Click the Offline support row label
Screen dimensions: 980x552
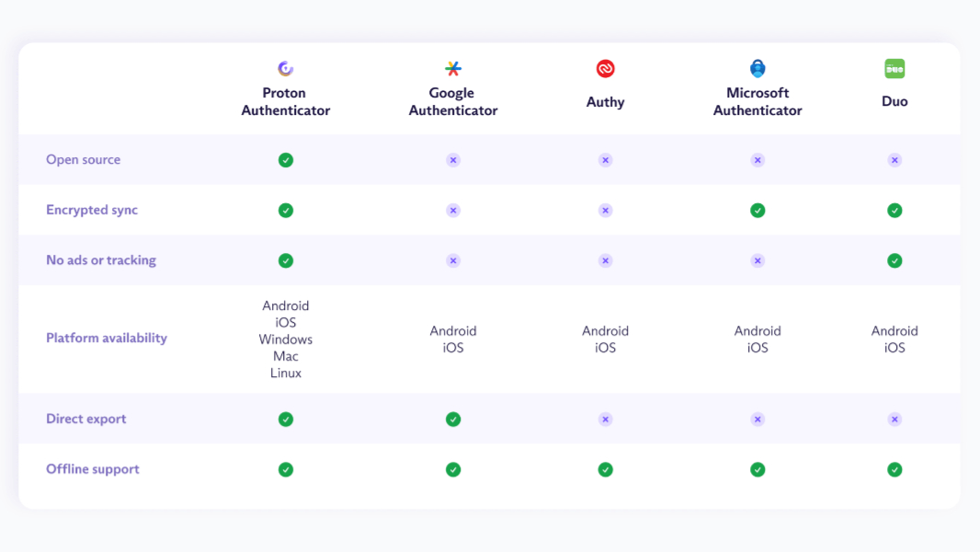(x=93, y=469)
